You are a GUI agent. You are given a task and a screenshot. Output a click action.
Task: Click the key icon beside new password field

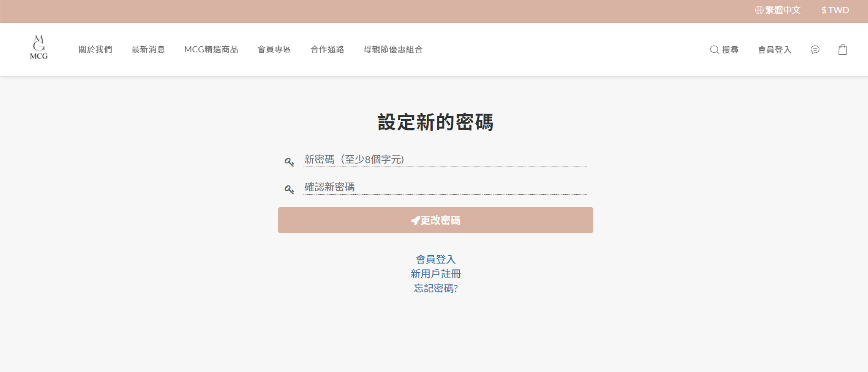coord(290,161)
